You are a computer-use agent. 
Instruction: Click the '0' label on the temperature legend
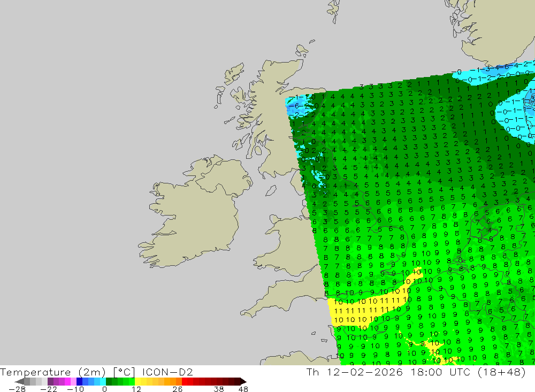[104, 389]
